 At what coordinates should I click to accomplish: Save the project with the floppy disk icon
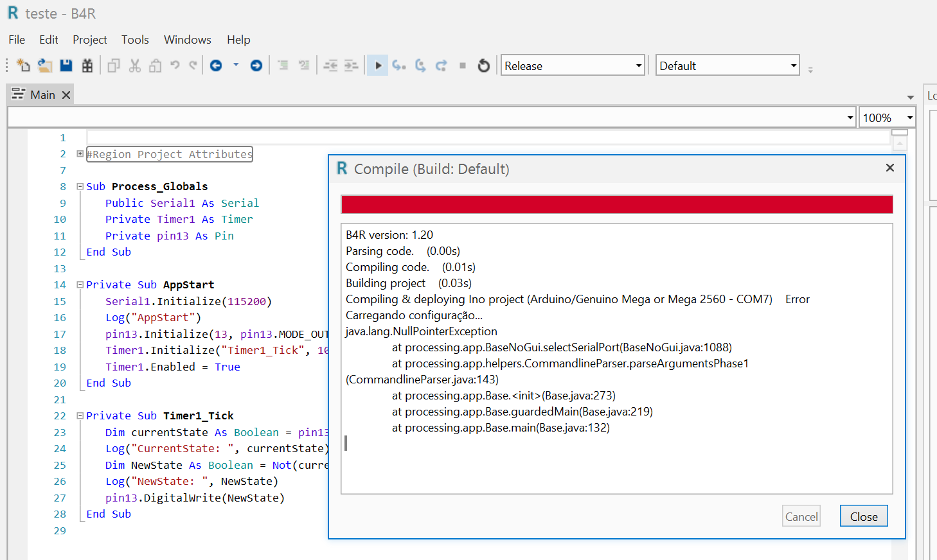66,66
